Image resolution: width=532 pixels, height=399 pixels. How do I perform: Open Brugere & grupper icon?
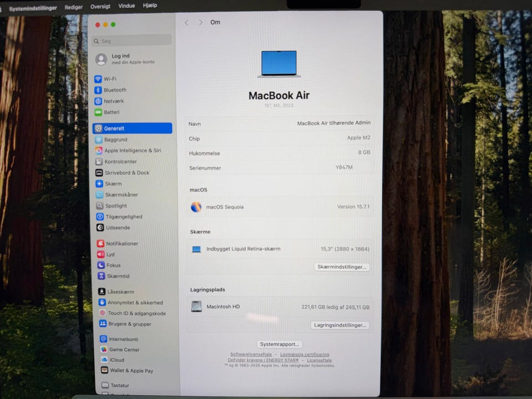coord(103,324)
